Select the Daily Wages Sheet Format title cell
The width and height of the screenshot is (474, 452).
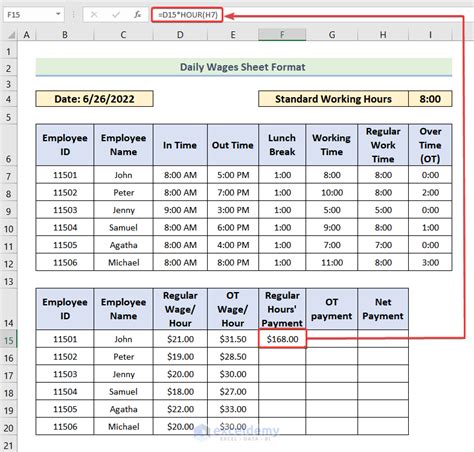coord(244,67)
